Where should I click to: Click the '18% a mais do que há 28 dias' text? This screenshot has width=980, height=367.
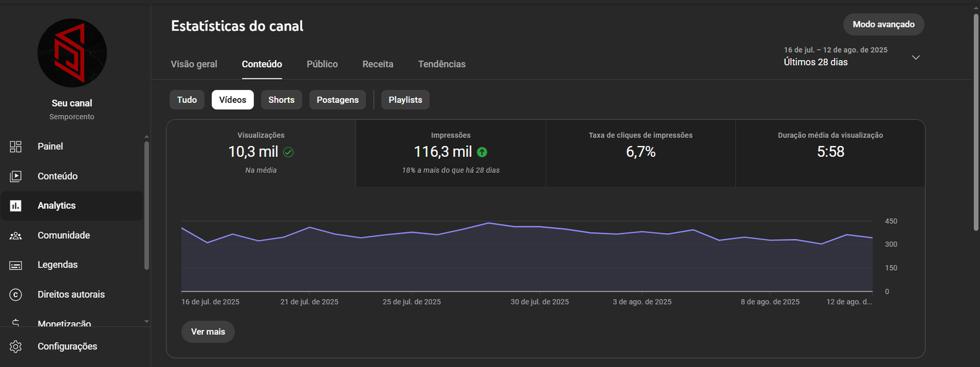[x=451, y=170]
